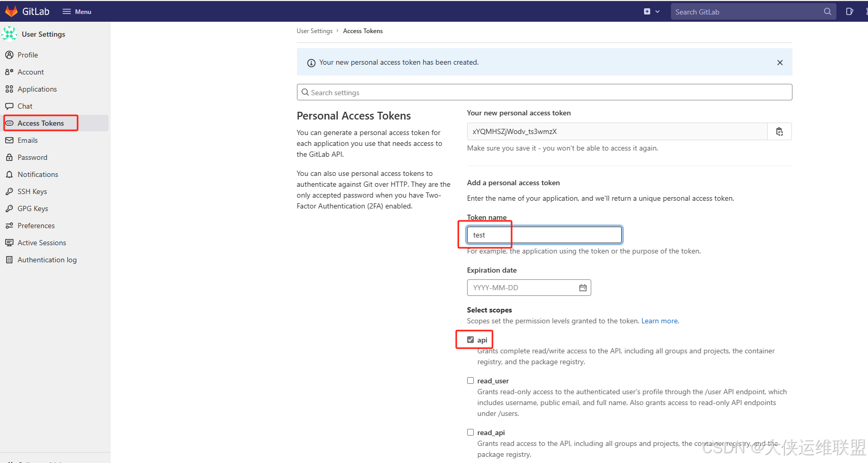Focus the Search GitLab field

point(753,11)
